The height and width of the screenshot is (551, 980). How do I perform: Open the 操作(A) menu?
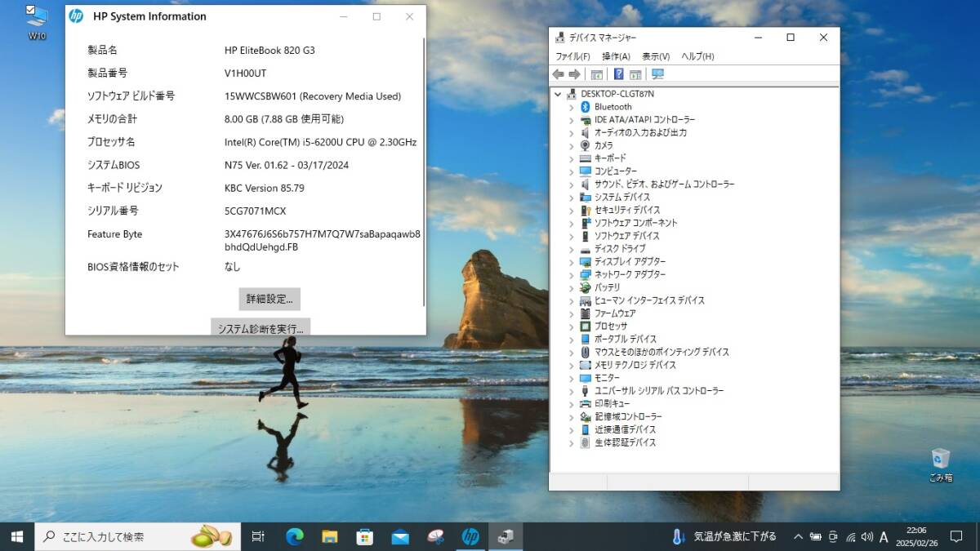[616, 56]
